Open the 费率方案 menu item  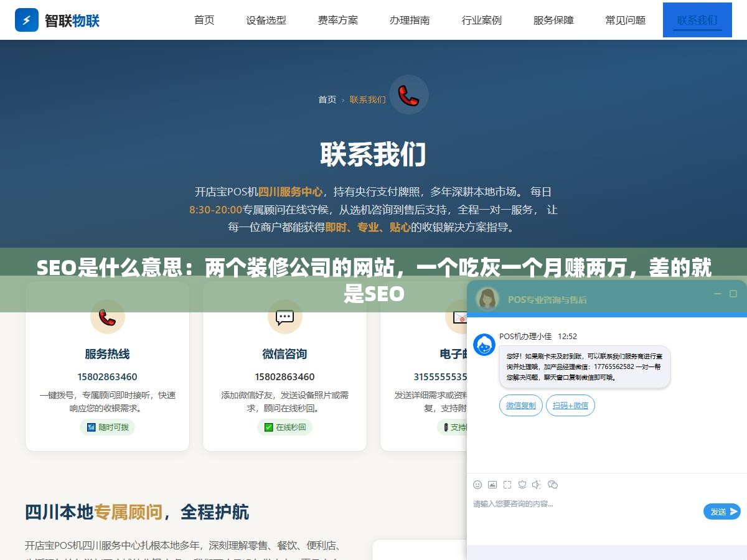pos(338,20)
